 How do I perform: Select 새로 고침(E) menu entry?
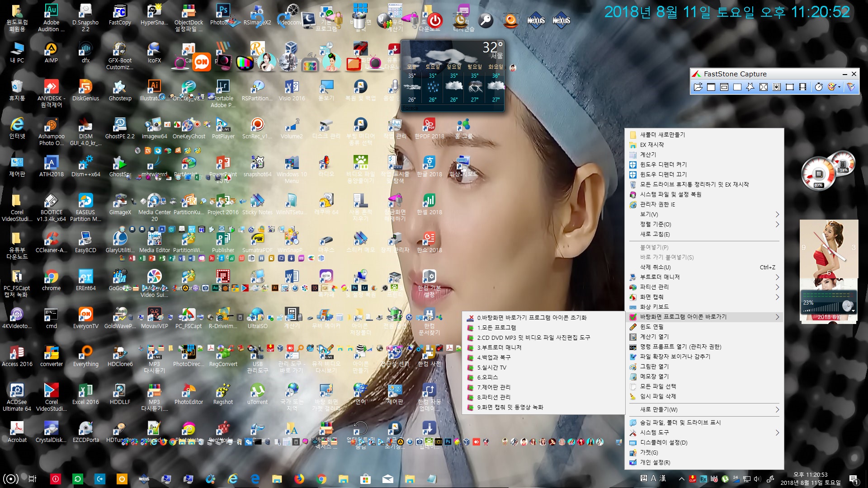704,234
